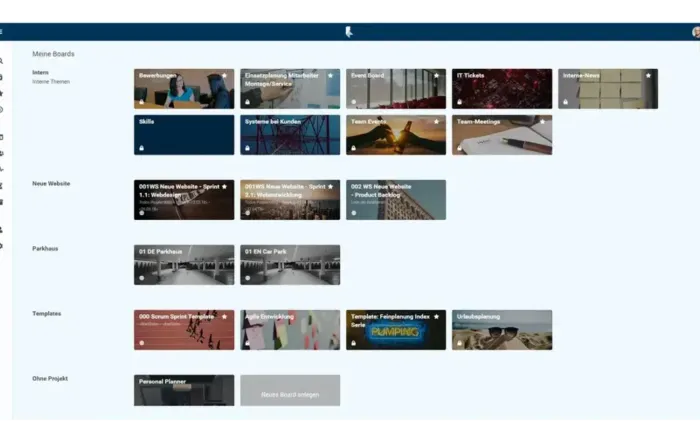Click the Interne Themen subtitle
Viewport: 700px width, 441px height.
tap(51, 82)
